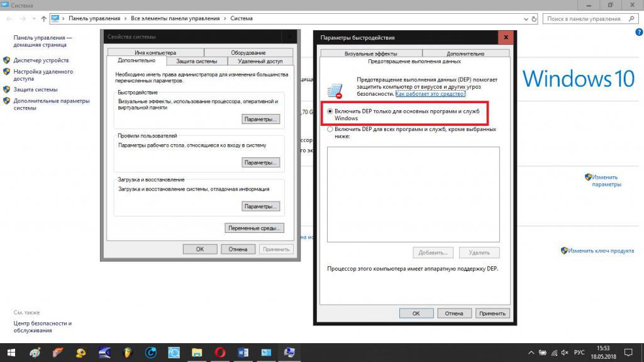Open the Opera browser taskbar icon
The height and width of the screenshot is (362, 644).
tap(219, 353)
